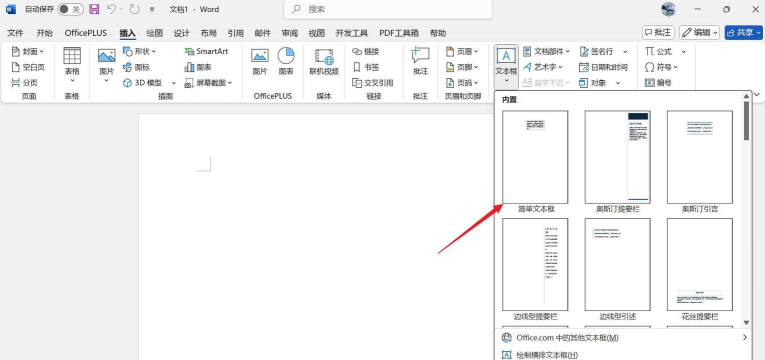Click the ribbon 批注 insert comment icon
The height and width of the screenshot is (360, 765).
click(420, 62)
